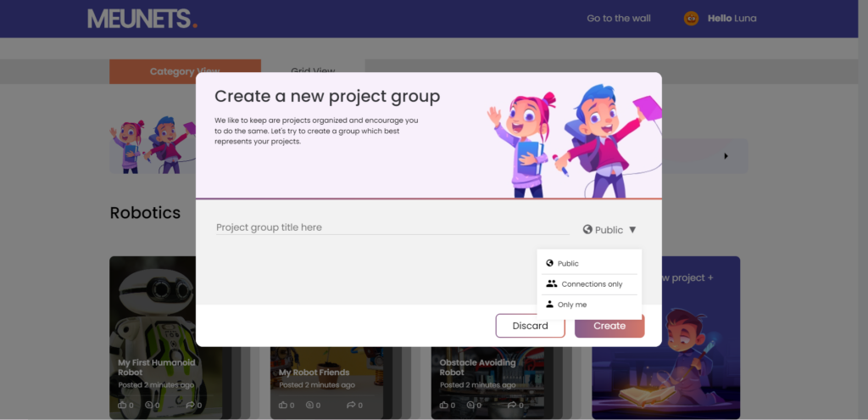
Task: Share the Obstacle Avoiding Robot project
Action: 511,405
